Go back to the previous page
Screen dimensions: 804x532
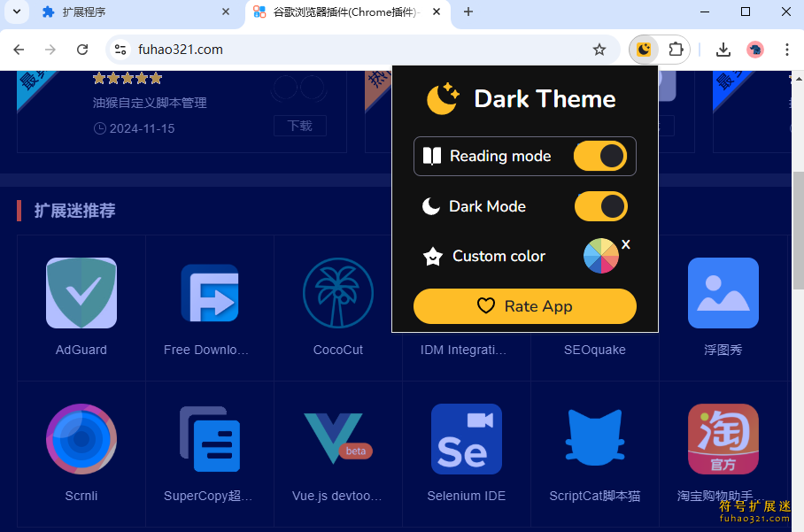coord(19,50)
